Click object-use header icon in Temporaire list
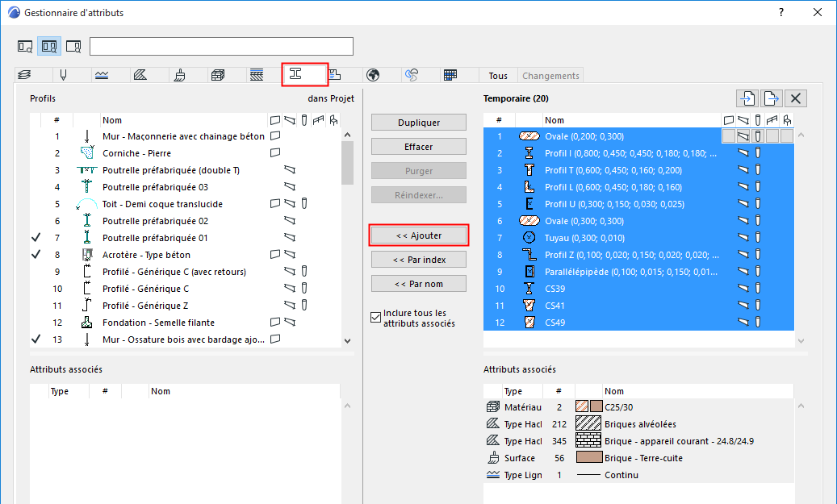The image size is (837, 504). click(x=787, y=120)
